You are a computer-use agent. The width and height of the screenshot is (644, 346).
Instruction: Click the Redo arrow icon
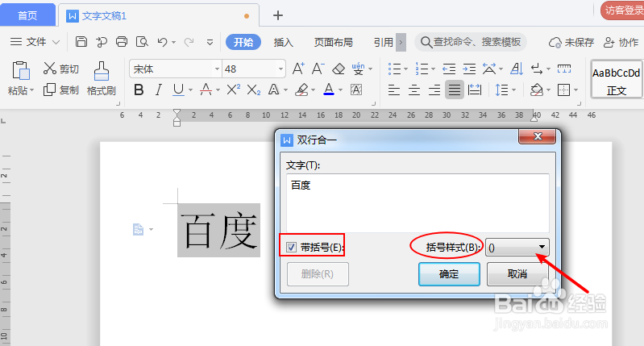click(x=189, y=42)
